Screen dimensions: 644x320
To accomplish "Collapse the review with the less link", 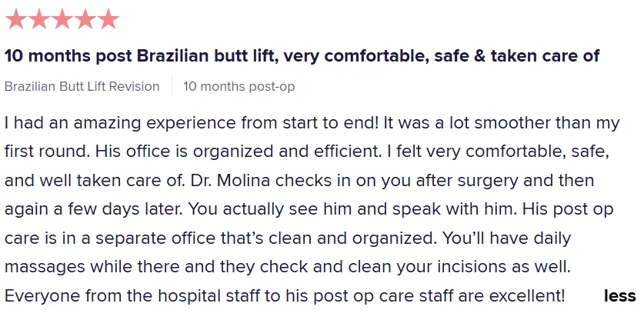I will pos(619,295).
